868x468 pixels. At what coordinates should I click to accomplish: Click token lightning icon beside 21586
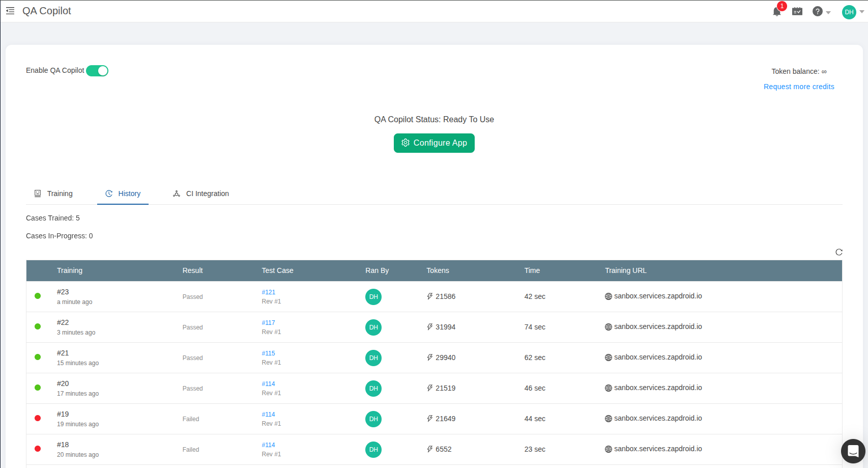[430, 296]
